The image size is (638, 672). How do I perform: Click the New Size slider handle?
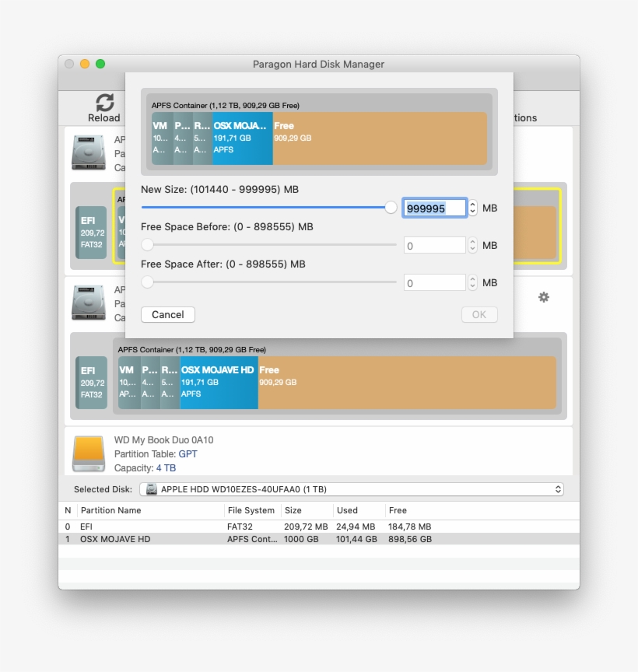tap(391, 208)
